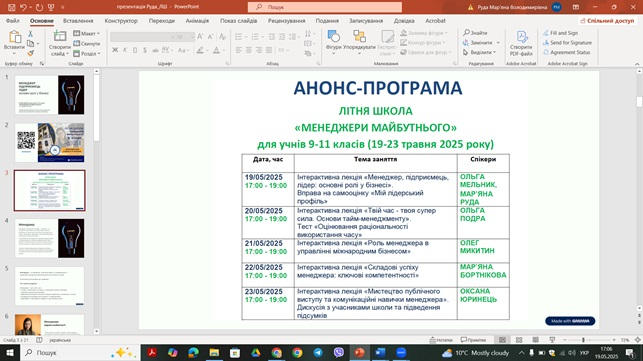The image size is (643, 361).
Task: Open the Файл menu
Action: pos(12,21)
